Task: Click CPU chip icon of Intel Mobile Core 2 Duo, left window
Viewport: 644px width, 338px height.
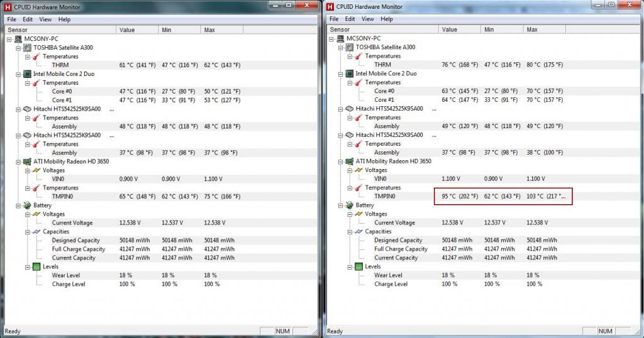Action: click(27, 74)
